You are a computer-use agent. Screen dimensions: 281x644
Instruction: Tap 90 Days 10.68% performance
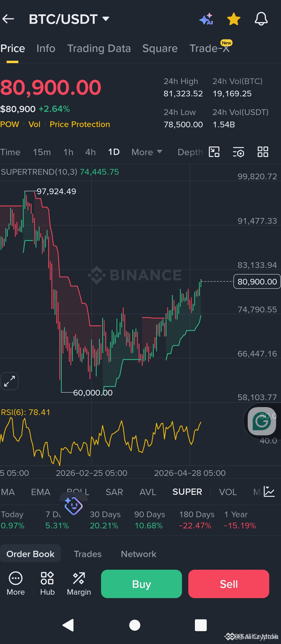(x=150, y=520)
